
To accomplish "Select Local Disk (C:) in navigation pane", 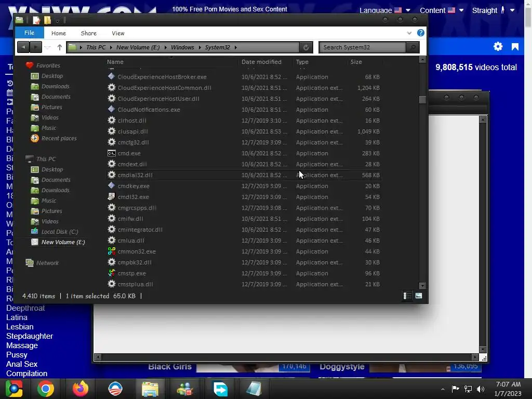I will [x=60, y=232].
